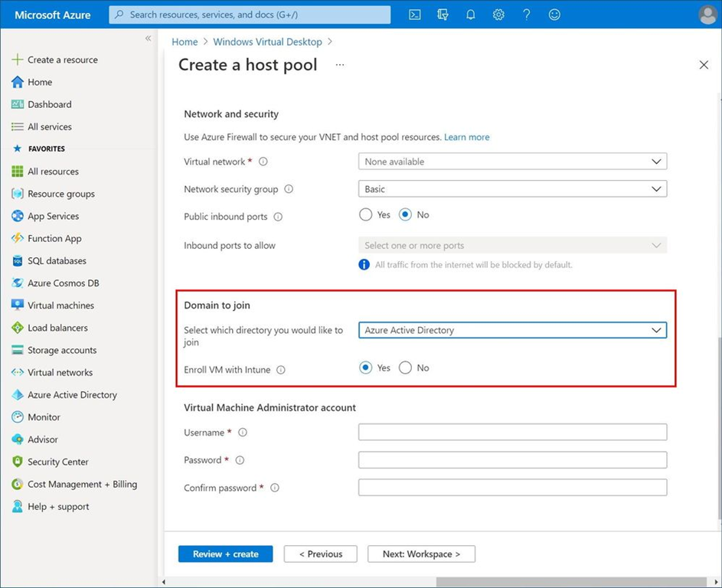Go to Azure Active Directory in sidebar

click(x=72, y=395)
